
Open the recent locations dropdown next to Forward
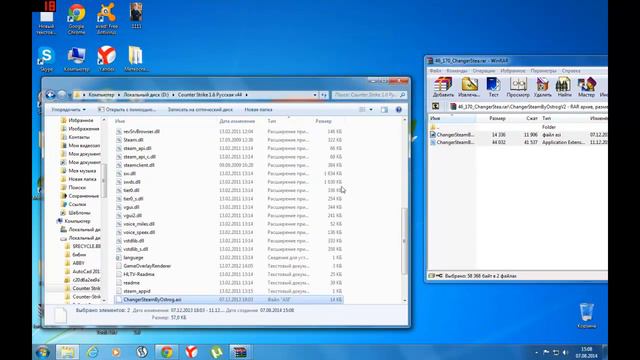[70, 95]
